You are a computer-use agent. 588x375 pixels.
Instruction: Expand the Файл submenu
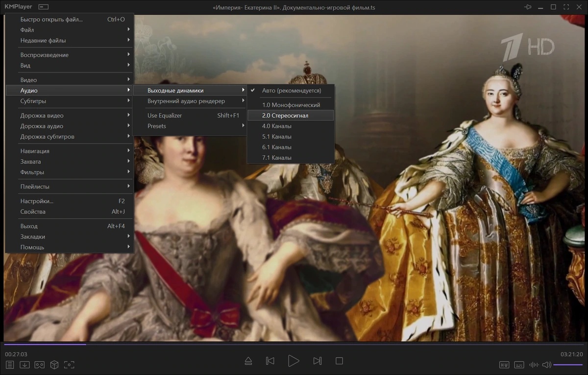coord(69,30)
